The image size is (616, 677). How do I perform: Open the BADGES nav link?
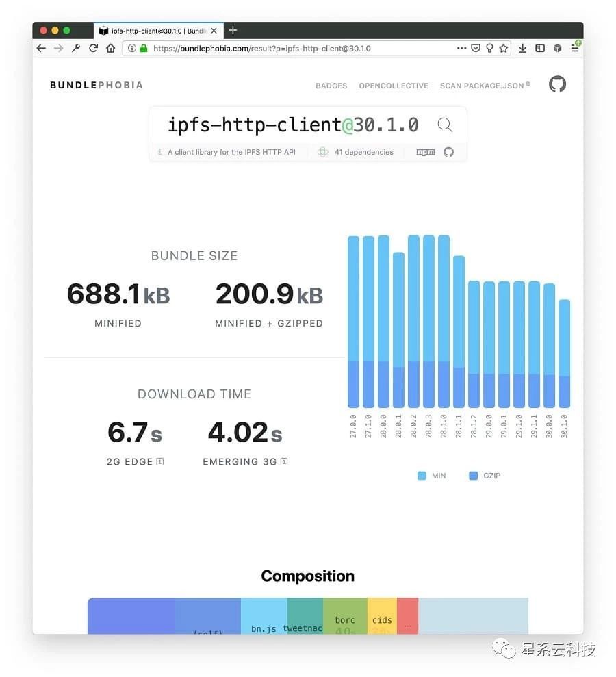click(x=331, y=86)
